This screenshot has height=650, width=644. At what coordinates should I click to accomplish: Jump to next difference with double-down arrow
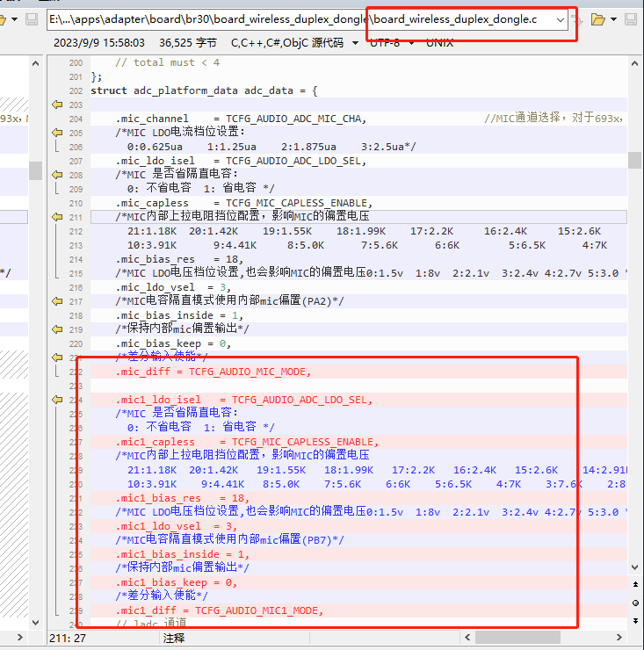tap(635, 620)
